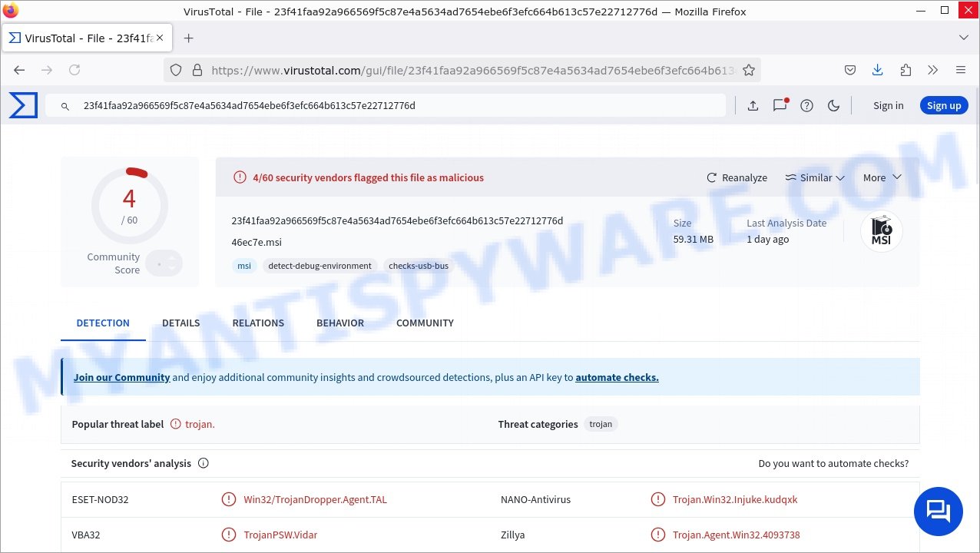980x553 pixels.
Task: Click the tracking protection shield icon
Action: (176, 70)
